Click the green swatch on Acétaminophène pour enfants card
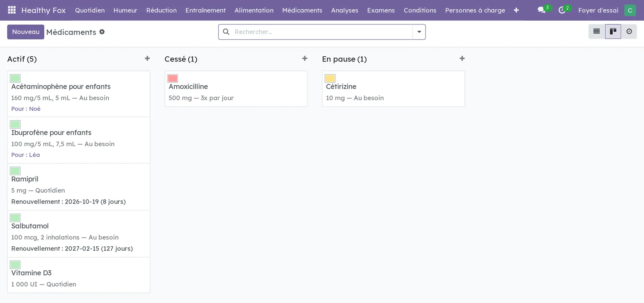Screen dimensions: 644x303 [15, 78]
